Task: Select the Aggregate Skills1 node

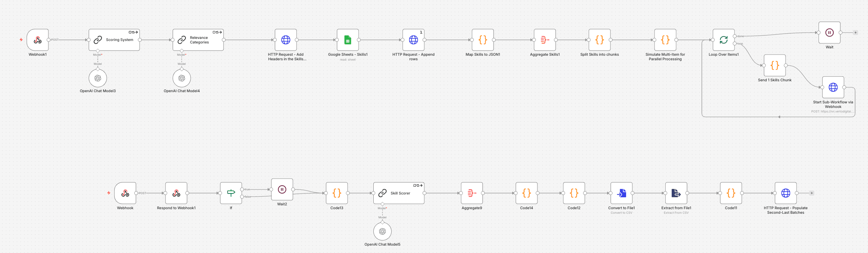Action: point(544,40)
